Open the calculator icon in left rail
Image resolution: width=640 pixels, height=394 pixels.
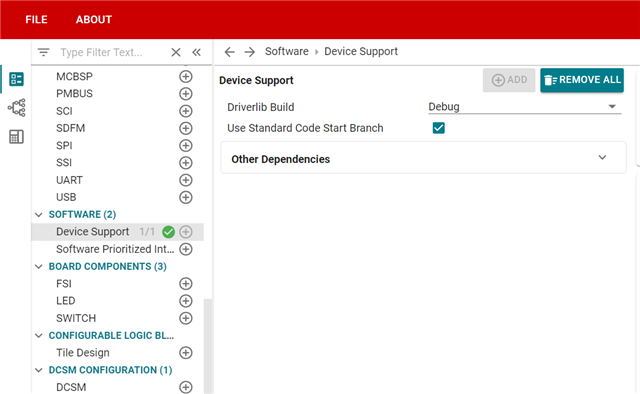point(16,137)
